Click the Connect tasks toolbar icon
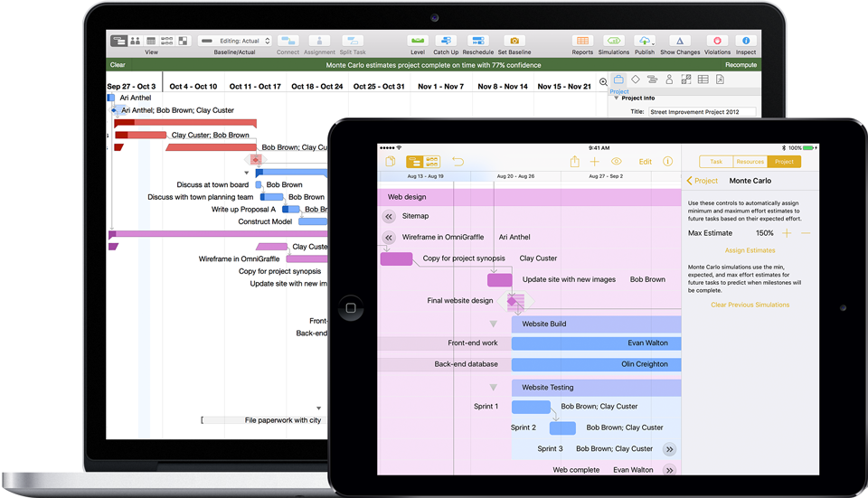 point(288,41)
